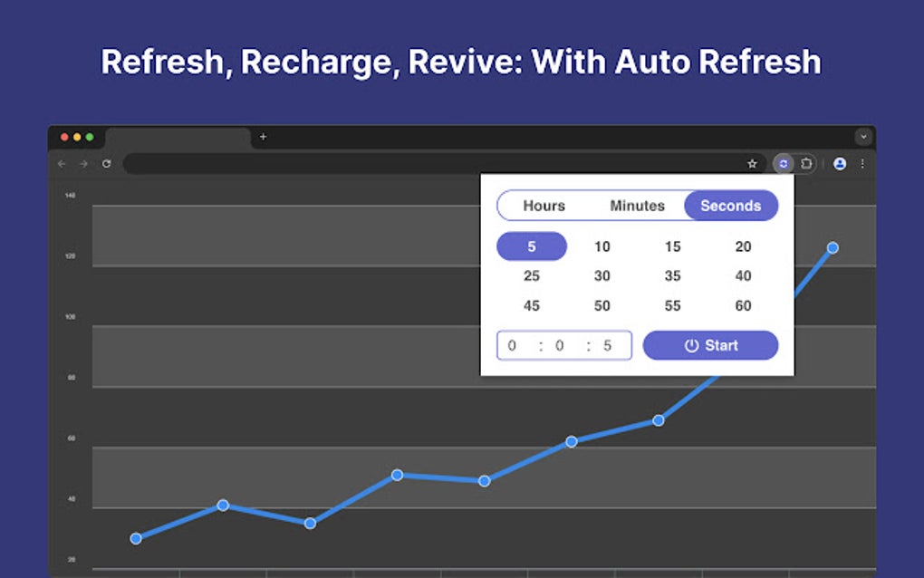This screenshot has width=924, height=578.
Task: Select the 5 second interval preset
Action: pos(531,246)
